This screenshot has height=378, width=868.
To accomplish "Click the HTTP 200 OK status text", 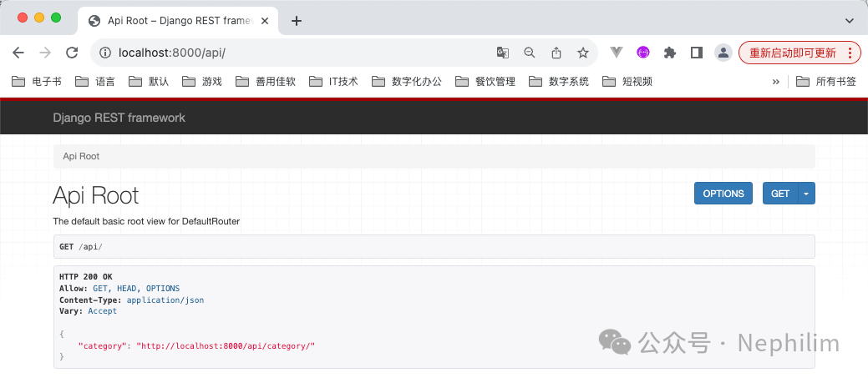I will [86, 277].
